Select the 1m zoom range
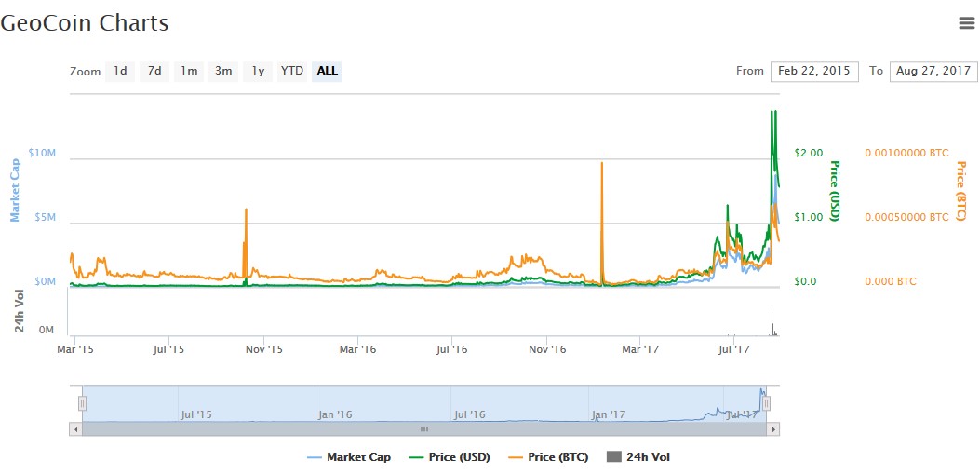Screen dimensions: 980x475 pos(189,72)
